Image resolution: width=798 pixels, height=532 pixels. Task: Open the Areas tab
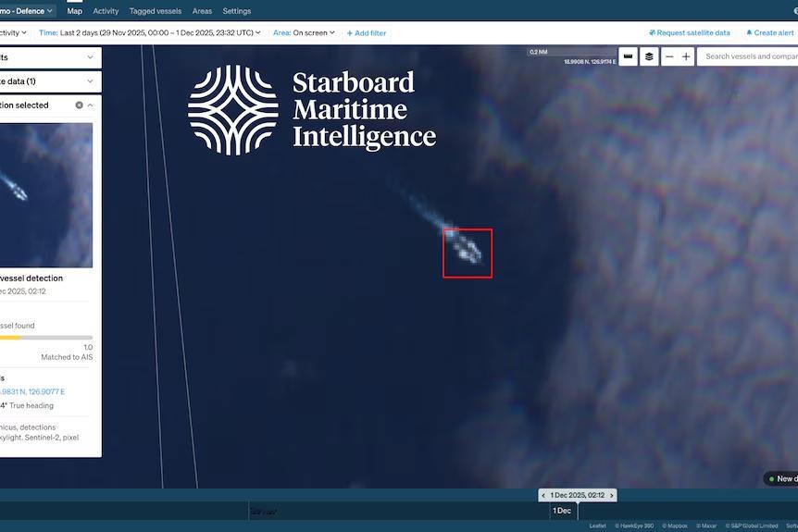point(202,11)
